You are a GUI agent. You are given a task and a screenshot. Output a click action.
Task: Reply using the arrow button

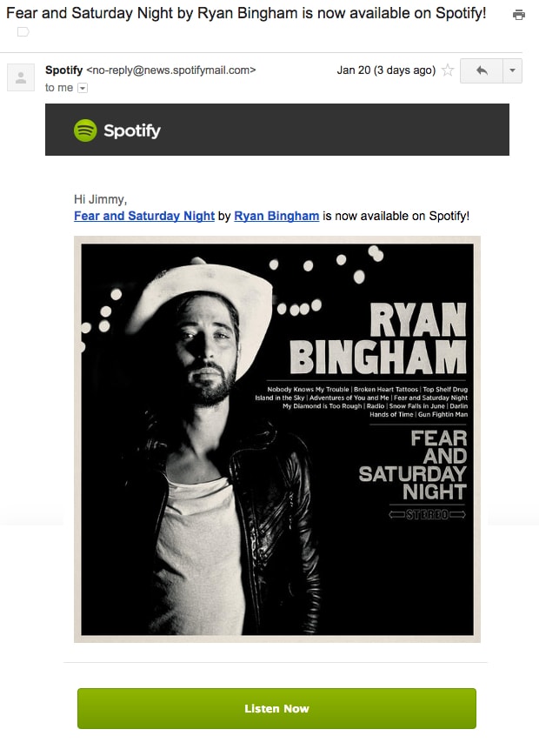point(482,70)
